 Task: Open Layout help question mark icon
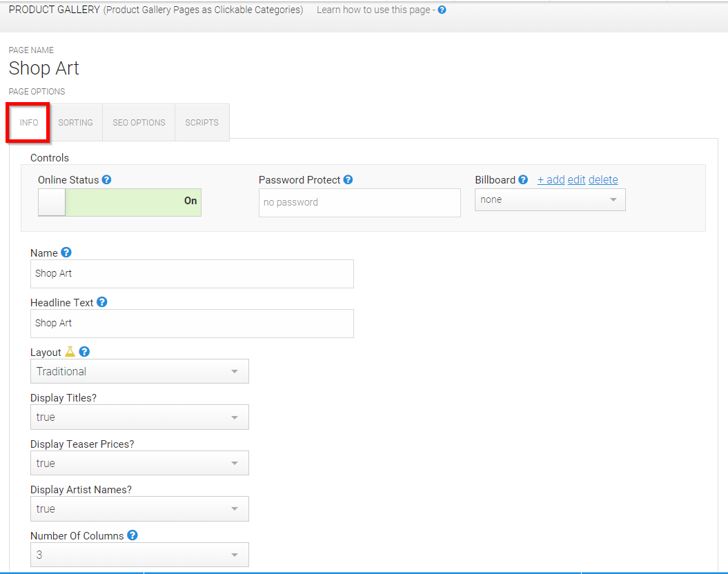point(84,352)
